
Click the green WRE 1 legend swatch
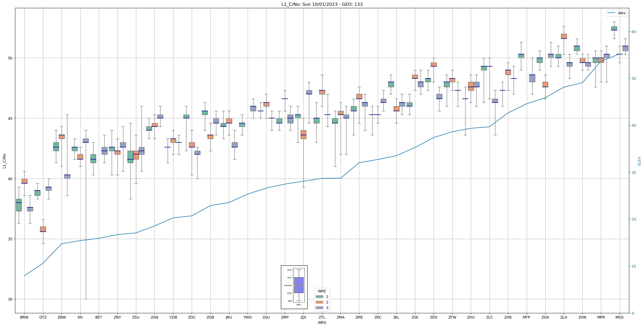coord(319,297)
